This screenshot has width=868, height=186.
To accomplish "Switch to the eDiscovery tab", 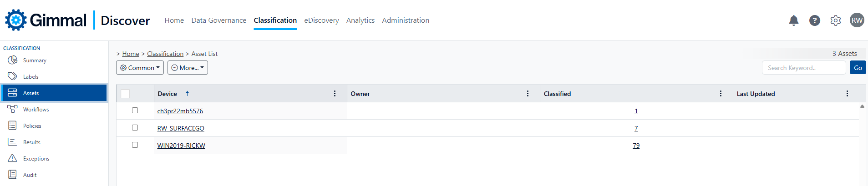I will coord(321,20).
